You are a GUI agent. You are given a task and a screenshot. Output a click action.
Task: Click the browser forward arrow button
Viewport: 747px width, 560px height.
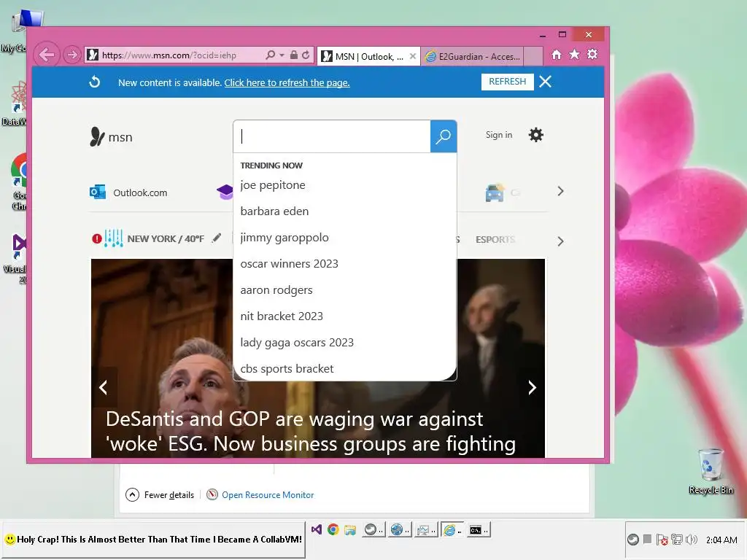72,55
